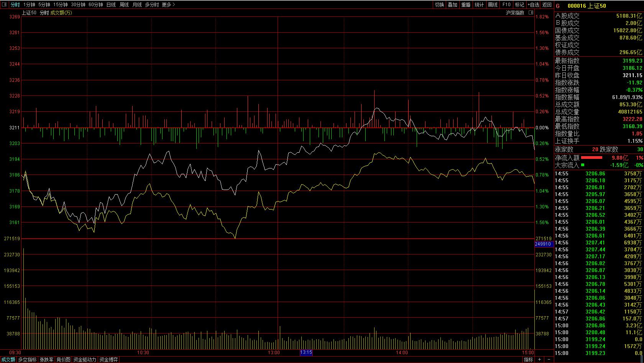Viewport: 644px width, 363px height.
Task: Click the 债券成交 value 296.65亿
Action: pyautogui.click(x=631, y=52)
